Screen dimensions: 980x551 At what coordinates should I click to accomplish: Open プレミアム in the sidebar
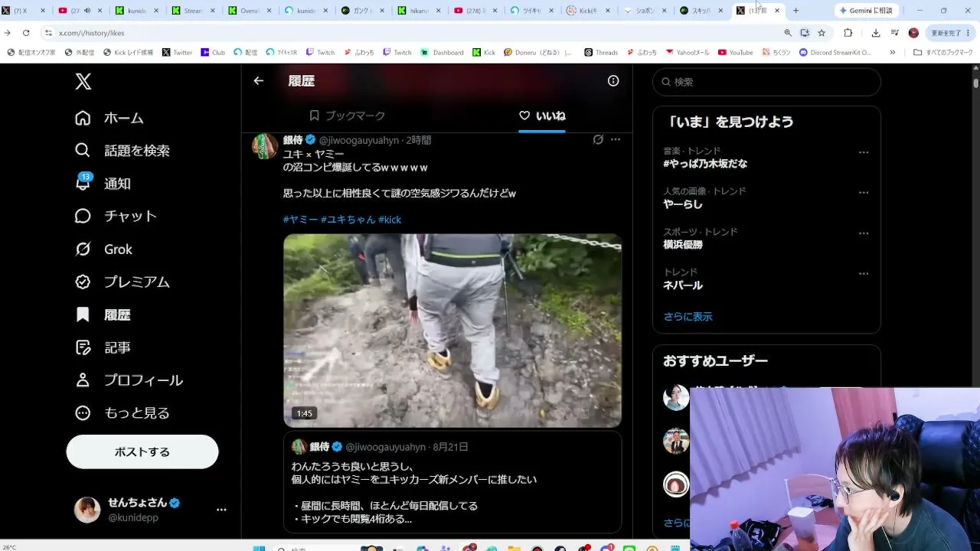point(122,282)
